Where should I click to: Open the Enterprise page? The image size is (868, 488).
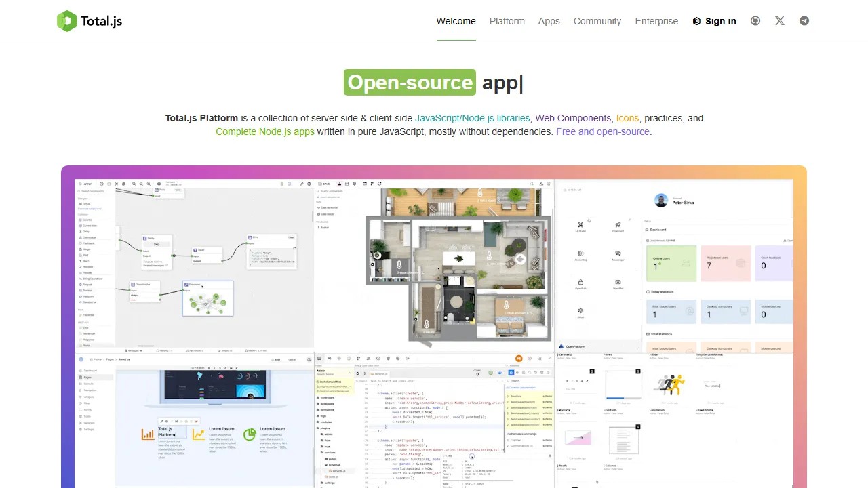[x=656, y=21]
